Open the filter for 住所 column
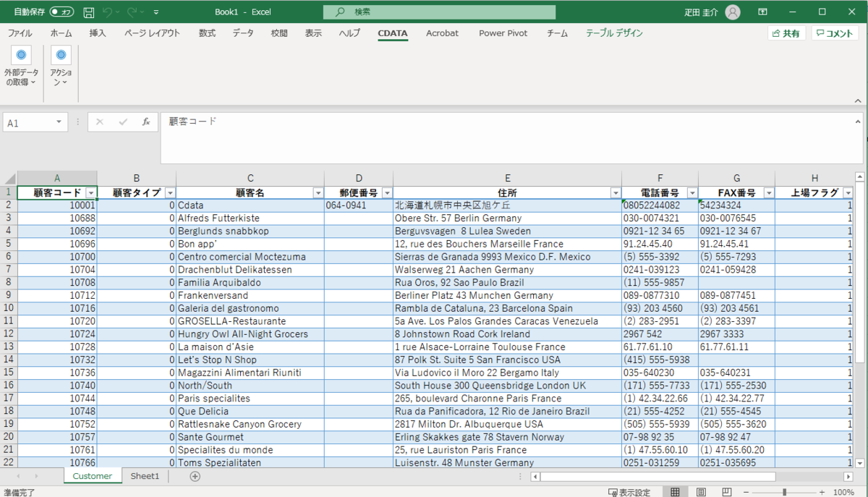The width and height of the screenshot is (868, 497). 616,192
